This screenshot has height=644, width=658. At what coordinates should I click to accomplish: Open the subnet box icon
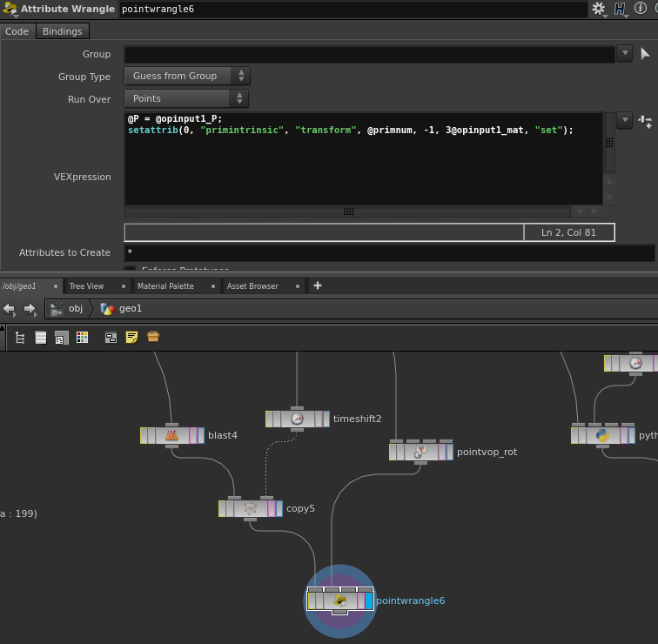[x=153, y=337]
